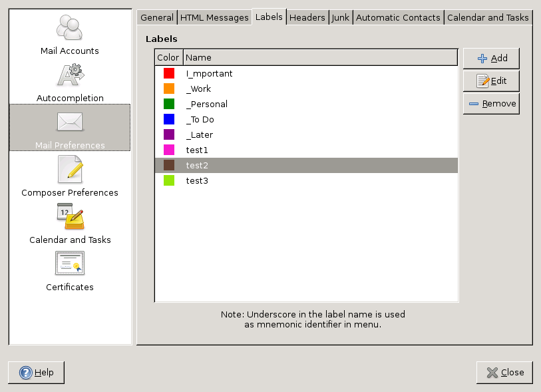The height and width of the screenshot is (392, 541).
Task: Sort labels by the Name column header
Action: tap(320, 58)
